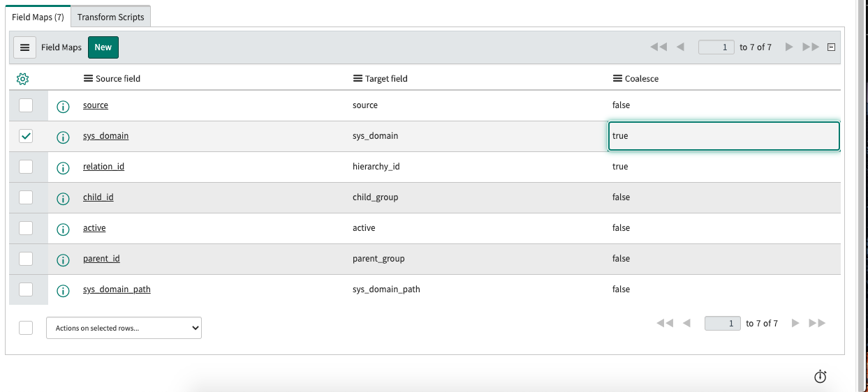Viewport: 868px width, 392px height.
Task: Open the parent_id source field link
Action: point(101,259)
